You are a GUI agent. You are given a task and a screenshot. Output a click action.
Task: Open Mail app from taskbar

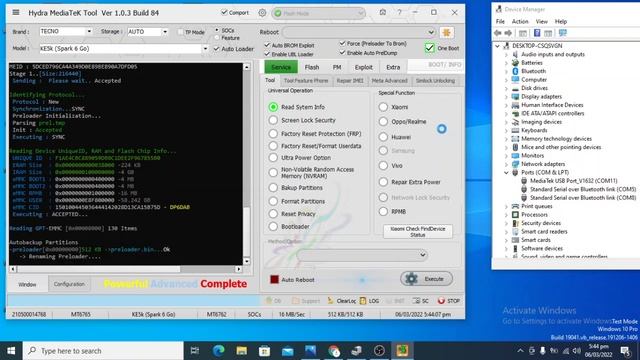[x=287, y=351]
